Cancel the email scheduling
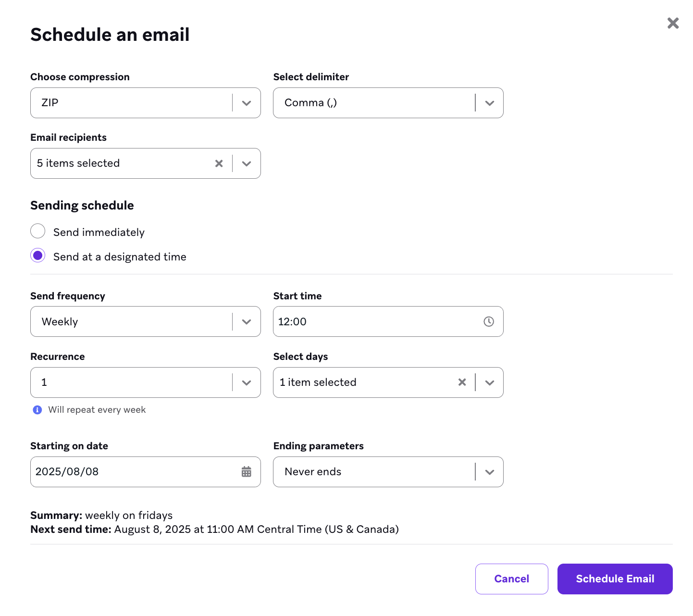 point(511,579)
